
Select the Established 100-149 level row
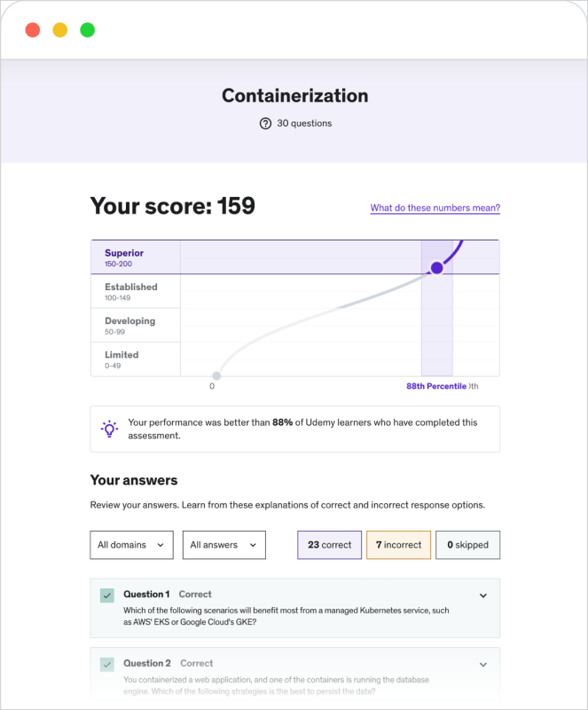(136, 291)
